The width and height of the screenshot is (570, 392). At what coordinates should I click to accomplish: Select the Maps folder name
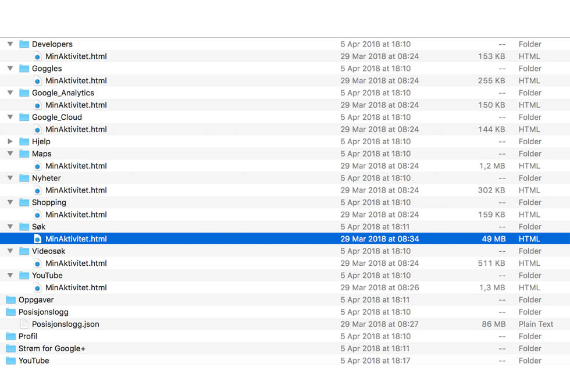click(42, 154)
